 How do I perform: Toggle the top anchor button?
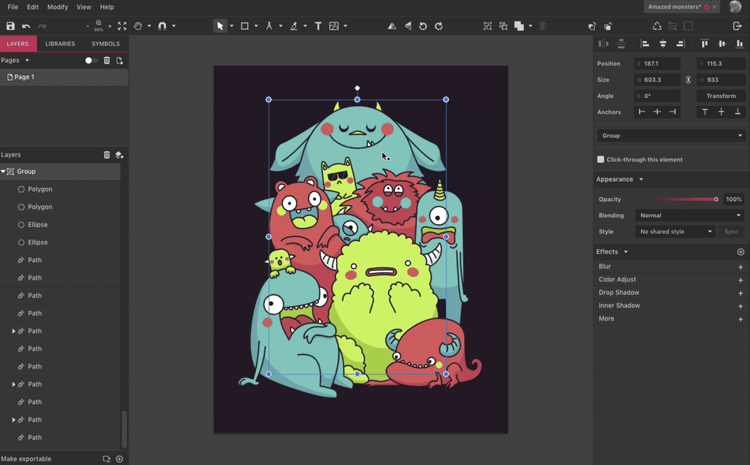(x=705, y=112)
